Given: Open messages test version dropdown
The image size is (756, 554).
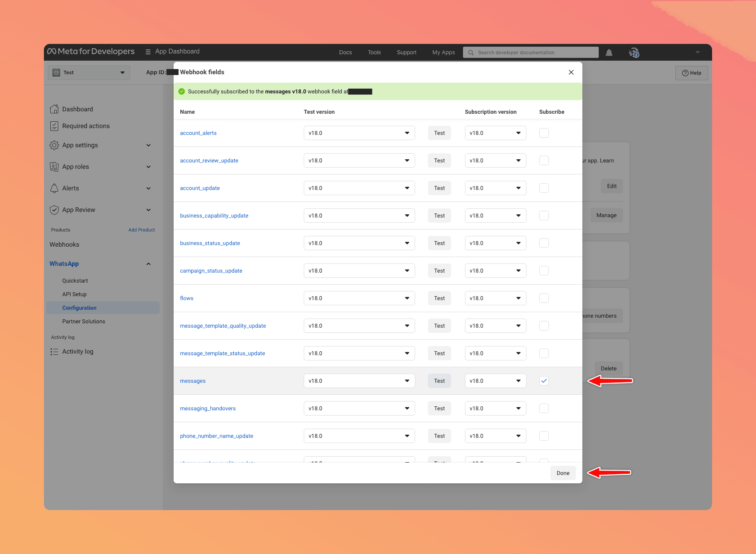Looking at the screenshot, I should point(359,381).
